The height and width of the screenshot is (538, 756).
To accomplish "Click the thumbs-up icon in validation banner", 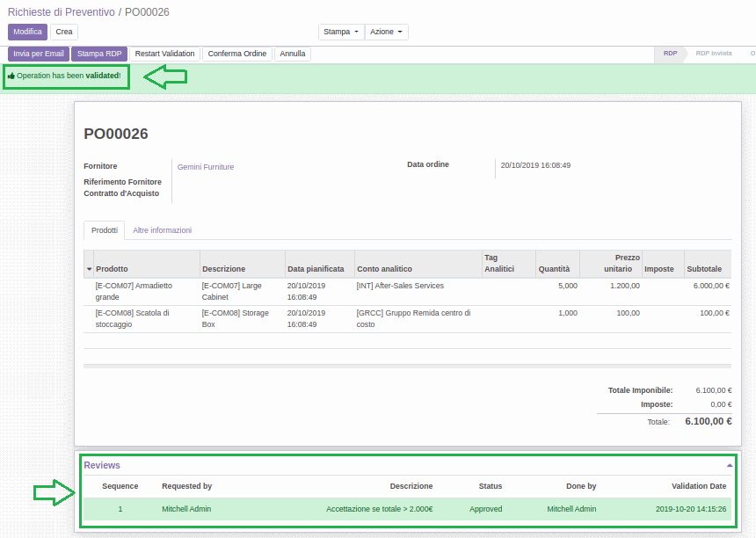I will point(10,76).
